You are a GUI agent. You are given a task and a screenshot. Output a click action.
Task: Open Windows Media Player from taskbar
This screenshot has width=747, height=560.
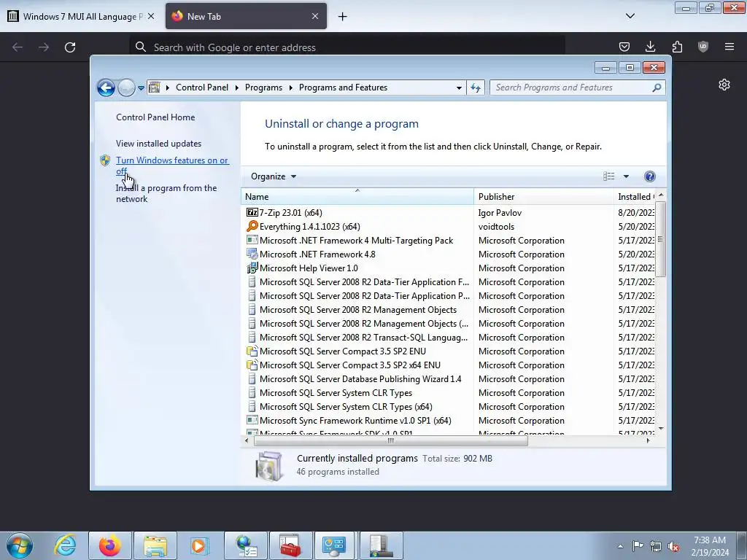(x=200, y=545)
